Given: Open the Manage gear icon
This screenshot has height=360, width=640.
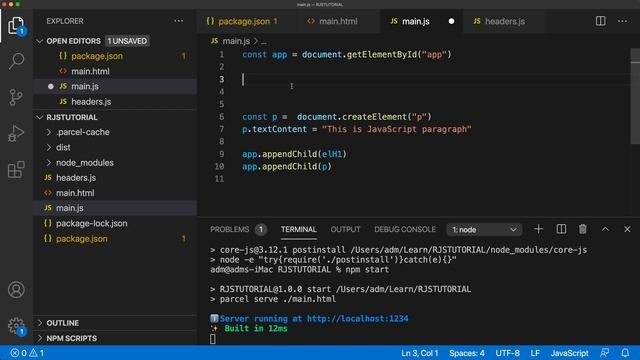Looking at the screenshot, I should click(16, 326).
